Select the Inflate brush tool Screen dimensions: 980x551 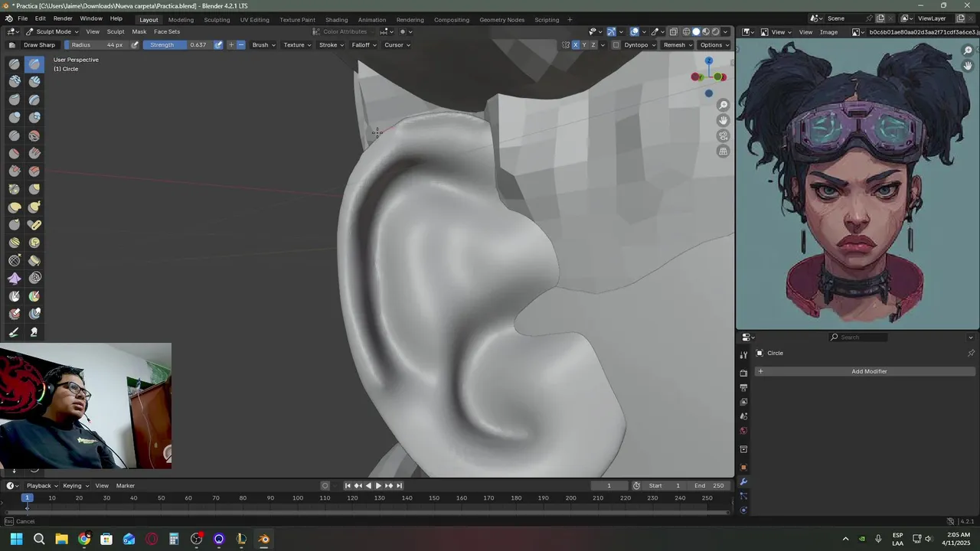coord(15,117)
